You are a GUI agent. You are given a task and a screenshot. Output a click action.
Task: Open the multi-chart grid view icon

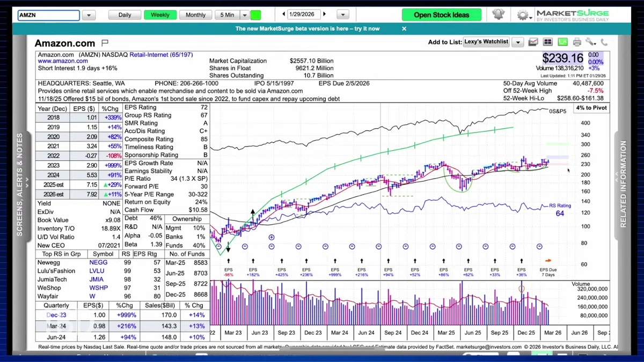point(547,42)
